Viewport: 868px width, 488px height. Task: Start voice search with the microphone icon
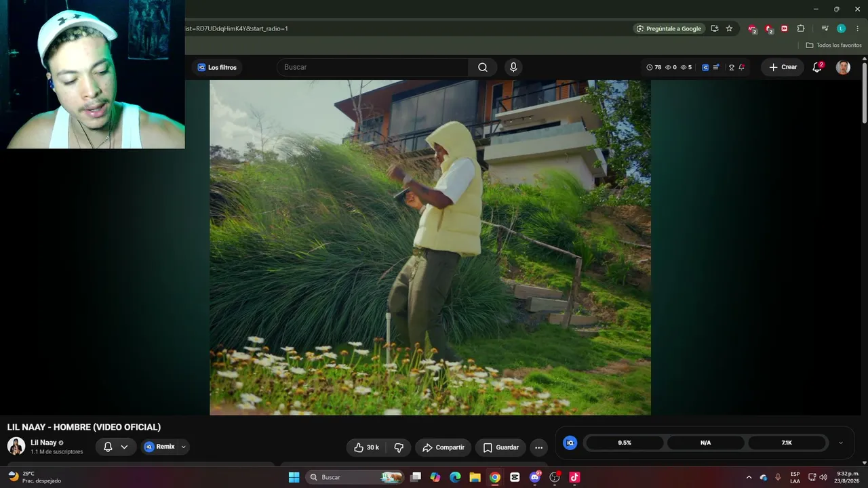tap(513, 67)
